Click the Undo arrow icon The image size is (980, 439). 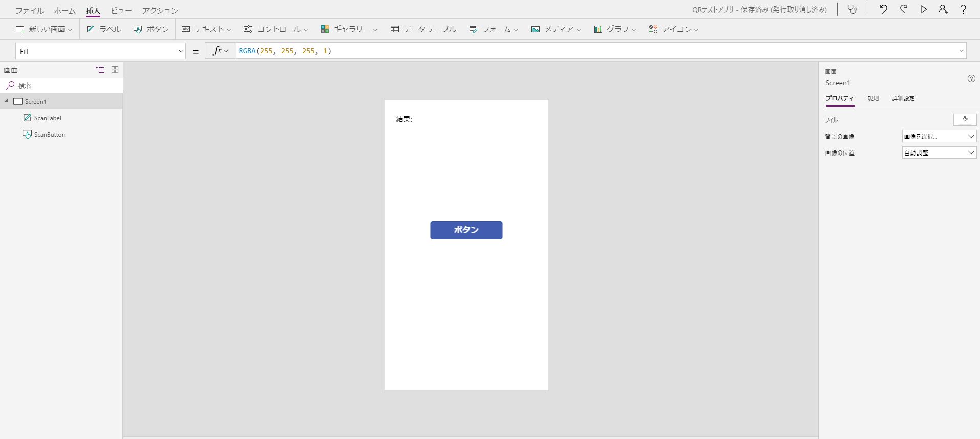click(x=883, y=9)
